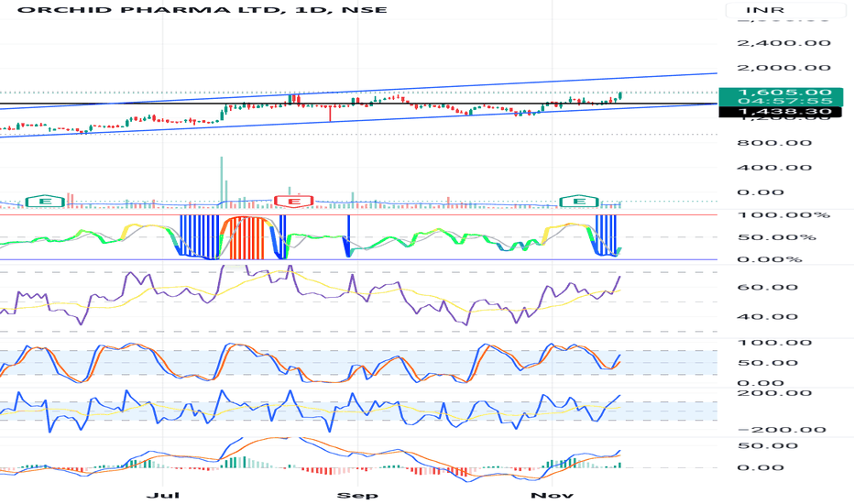Click the 60.00 RSI scale label

pyautogui.click(x=767, y=288)
